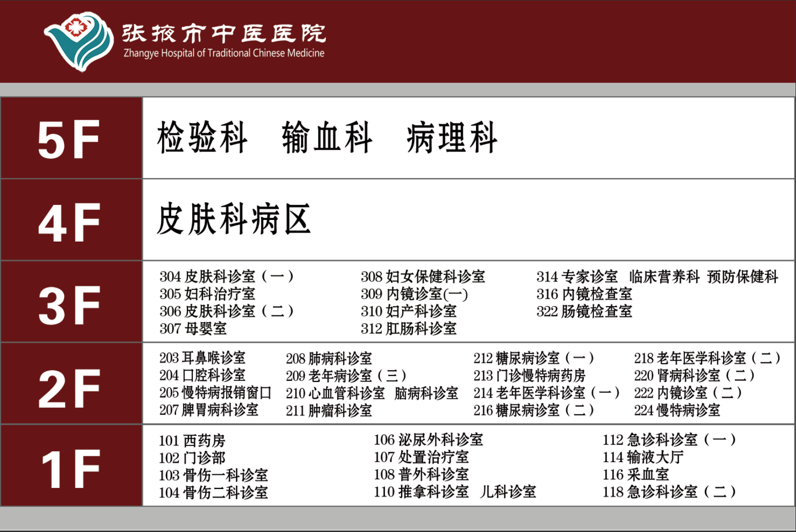
Task: Click 皮肤科病区 on the 4F row
Action: coord(233,220)
